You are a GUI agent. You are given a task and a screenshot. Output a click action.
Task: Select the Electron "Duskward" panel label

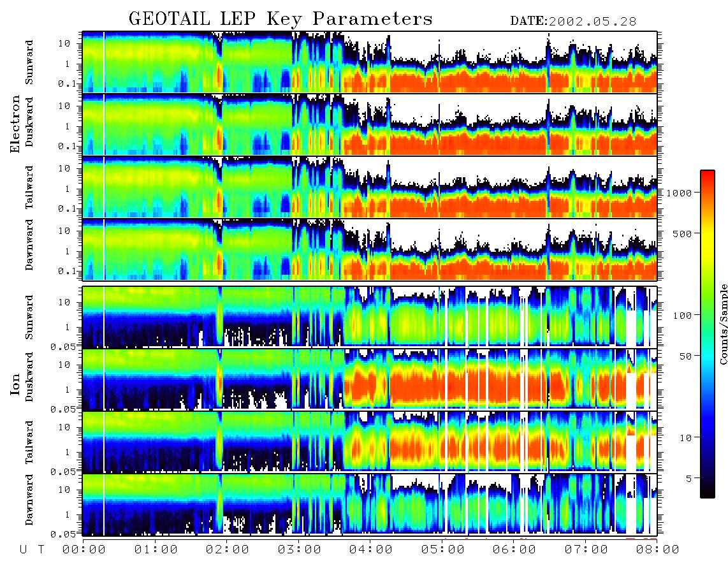click(x=29, y=122)
